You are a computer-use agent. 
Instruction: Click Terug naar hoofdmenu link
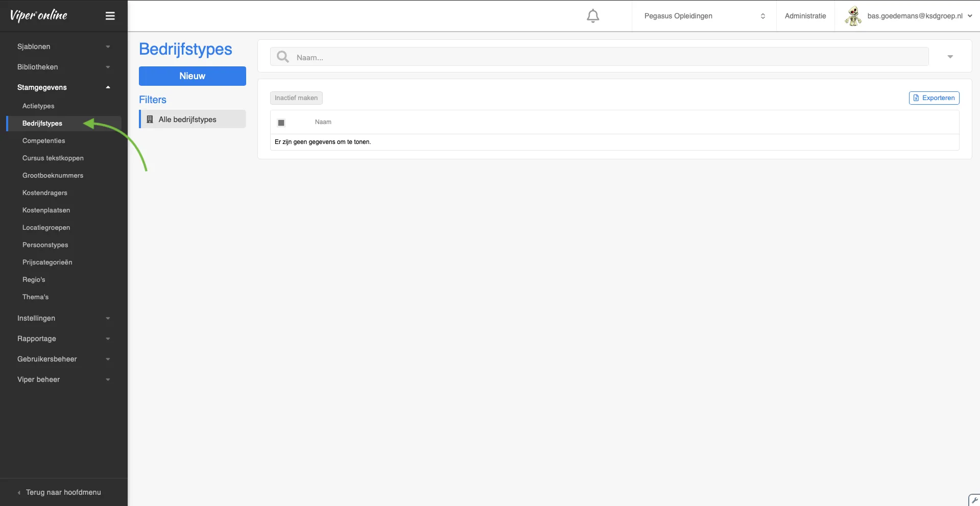click(63, 493)
